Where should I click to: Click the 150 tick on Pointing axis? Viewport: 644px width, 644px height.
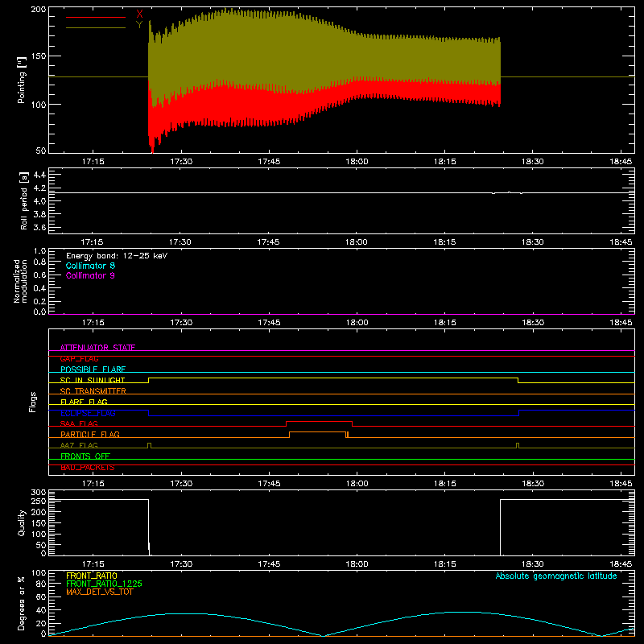click(39, 56)
